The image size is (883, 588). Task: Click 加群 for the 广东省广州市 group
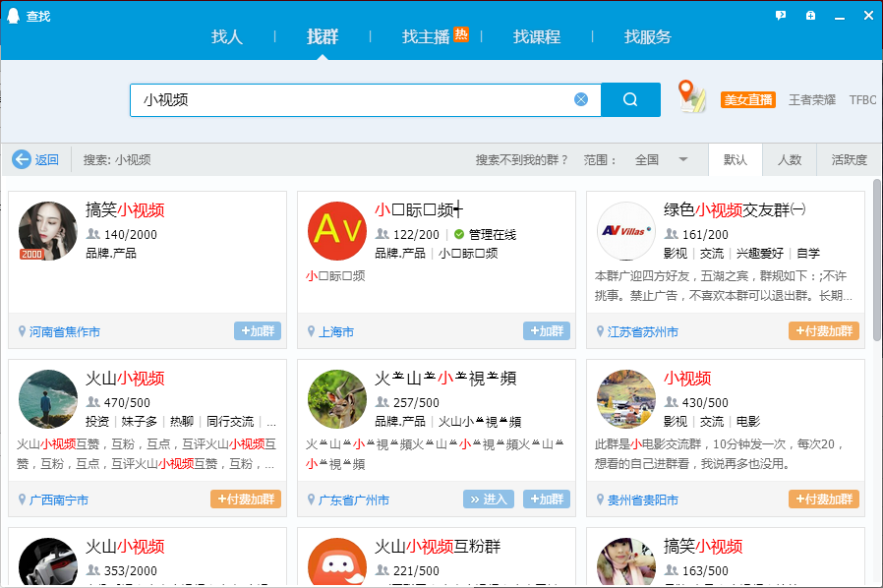click(547, 499)
